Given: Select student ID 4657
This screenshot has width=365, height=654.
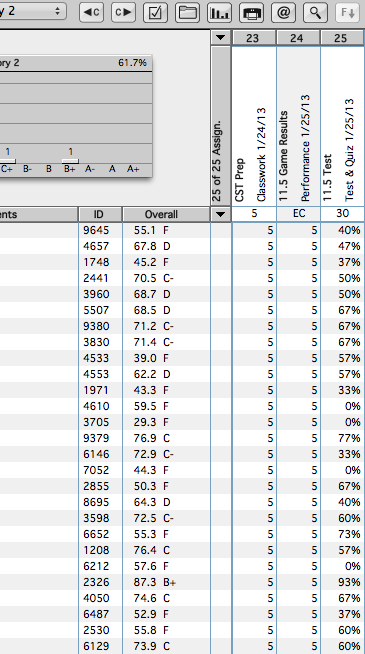Looking at the screenshot, I should click(x=96, y=246).
